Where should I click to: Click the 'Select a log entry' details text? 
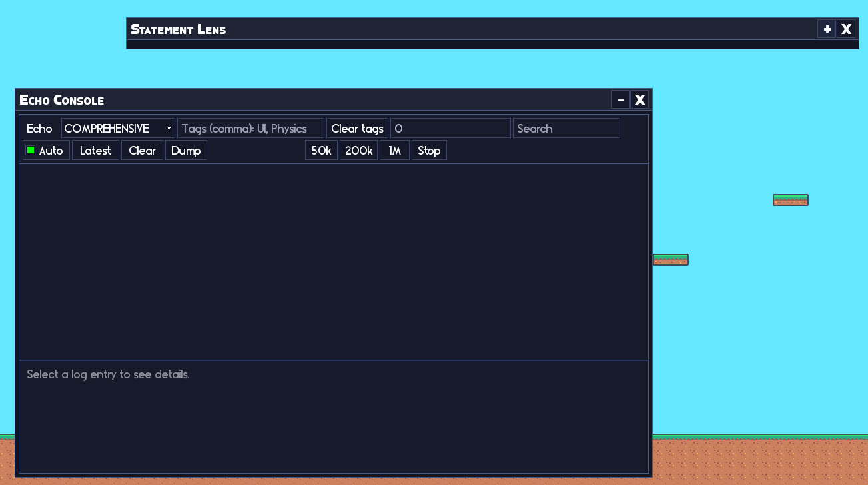(x=108, y=374)
